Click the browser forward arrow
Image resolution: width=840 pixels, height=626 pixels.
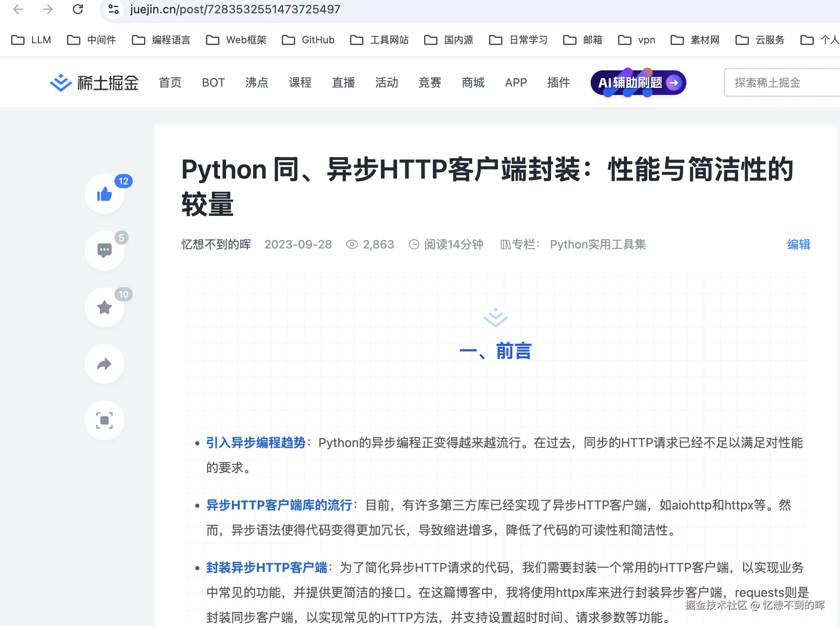48,9
